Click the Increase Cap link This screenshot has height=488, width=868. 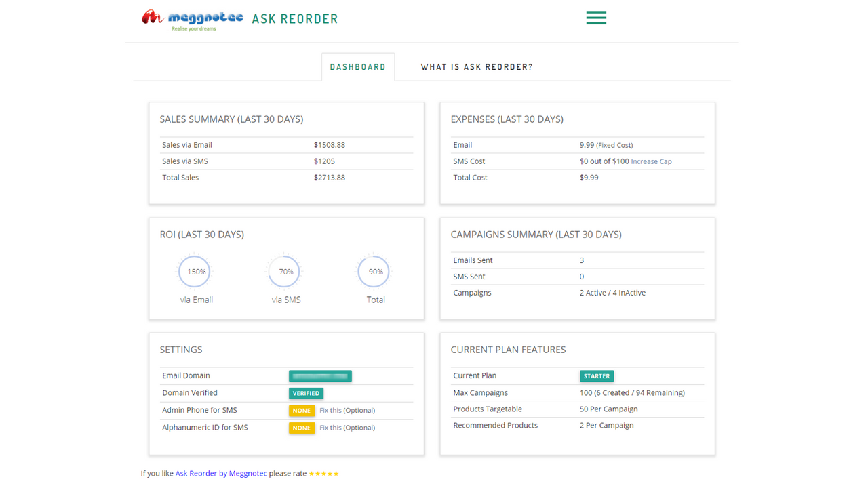(651, 161)
